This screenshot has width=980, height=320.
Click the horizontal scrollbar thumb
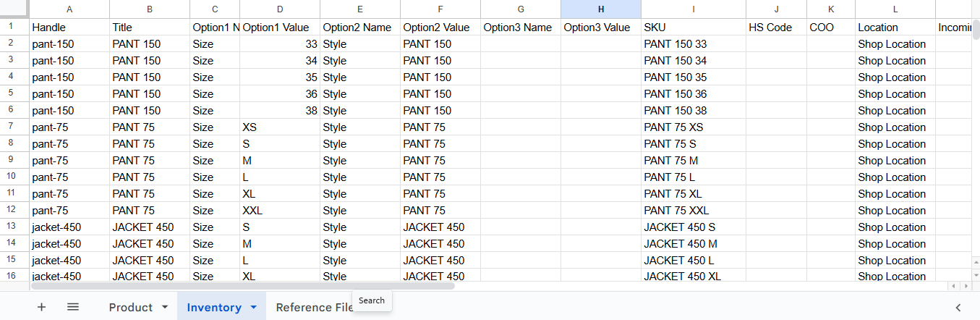click(242, 286)
